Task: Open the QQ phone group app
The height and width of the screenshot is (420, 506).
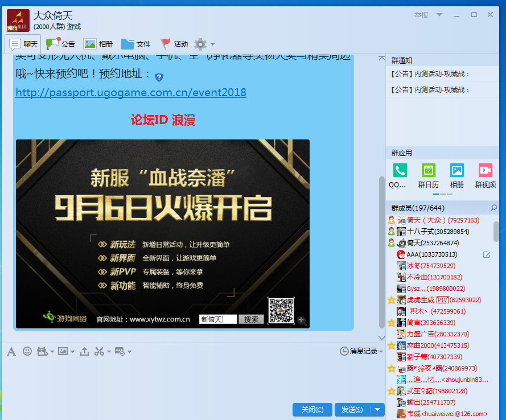Action: pyautogui.click(x=400, y=170)
